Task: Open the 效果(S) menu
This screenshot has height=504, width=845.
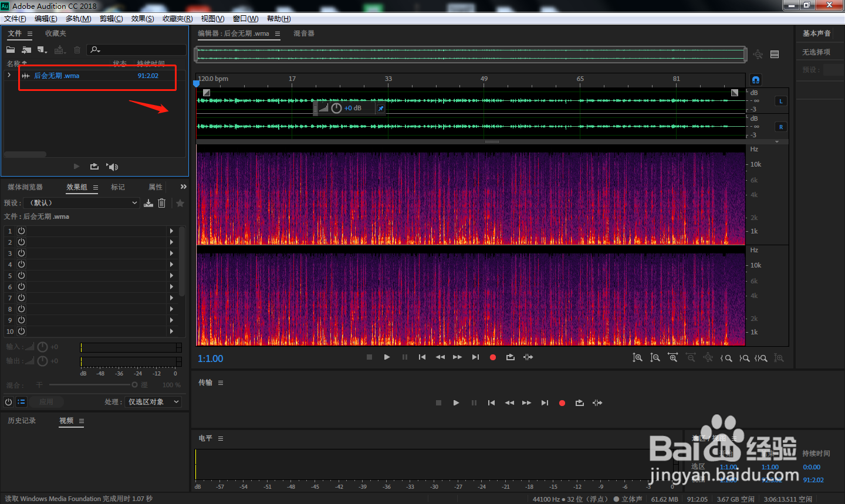Action: coord(143,19)
